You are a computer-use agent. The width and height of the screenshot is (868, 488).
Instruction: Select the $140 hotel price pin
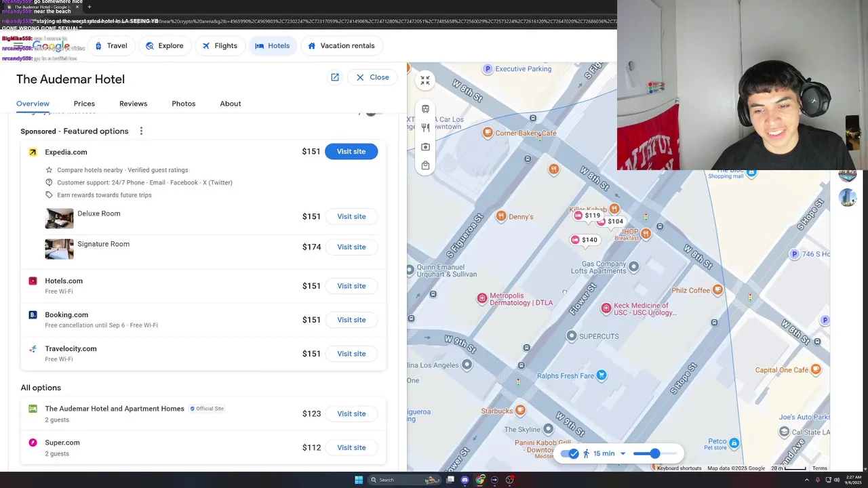[x=585, y=240]
